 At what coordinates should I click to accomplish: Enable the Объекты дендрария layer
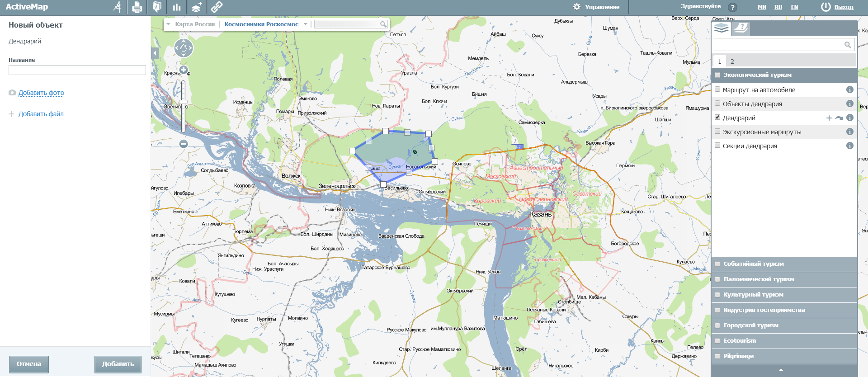[717, 104]
